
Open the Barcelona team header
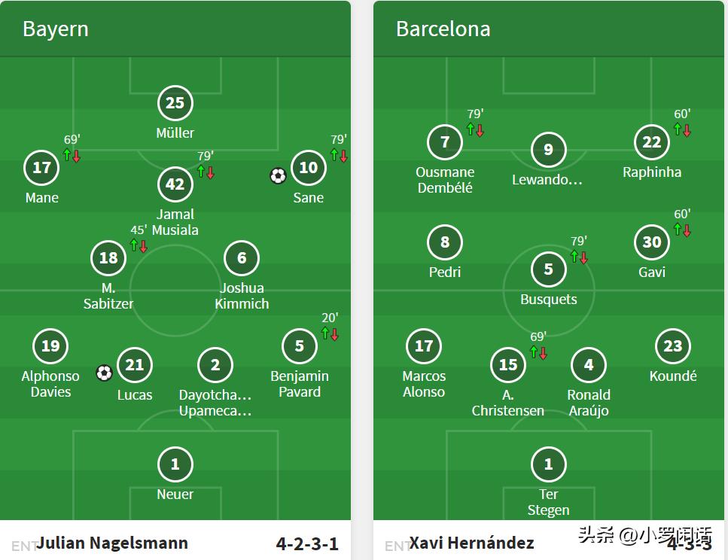(x=443, y=29)
